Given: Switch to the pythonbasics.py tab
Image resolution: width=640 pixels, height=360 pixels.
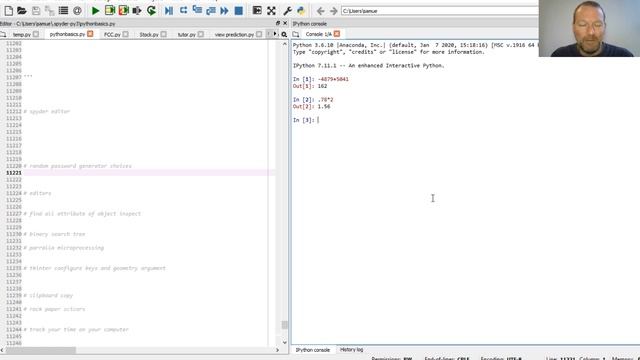Looking at the screenshot, I should [x=67, y=34].
